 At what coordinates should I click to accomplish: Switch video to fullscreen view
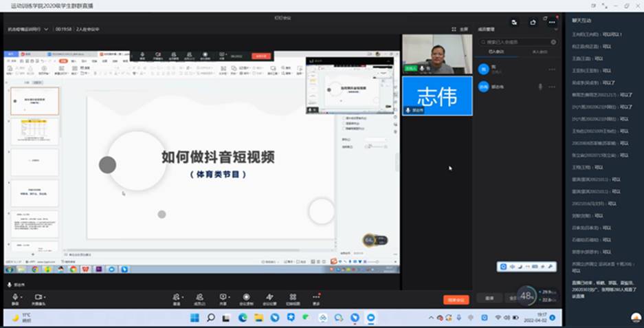click(460, 29)
